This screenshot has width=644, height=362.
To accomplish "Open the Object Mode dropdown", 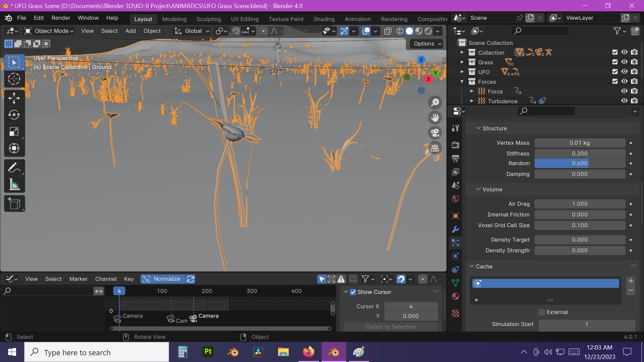I will [49, 31].
